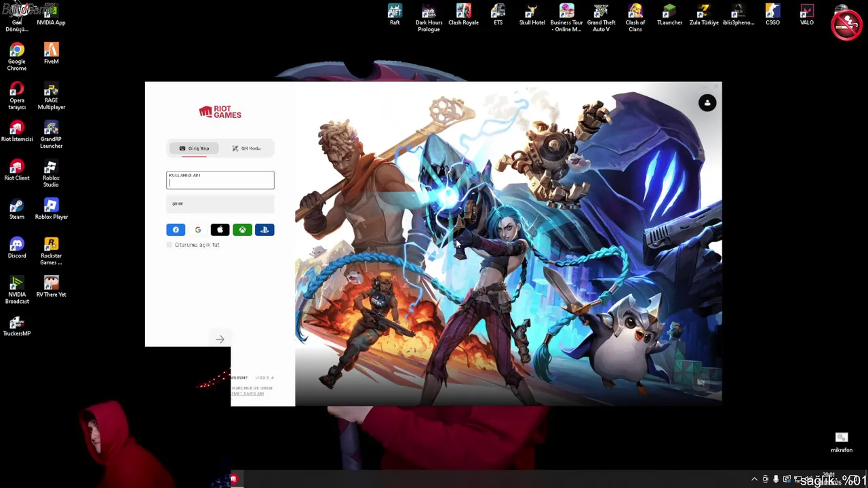Open Zula Türkiye desktop shortcut
The height and width of the screenshot is (488, 868).
(704, 15)
